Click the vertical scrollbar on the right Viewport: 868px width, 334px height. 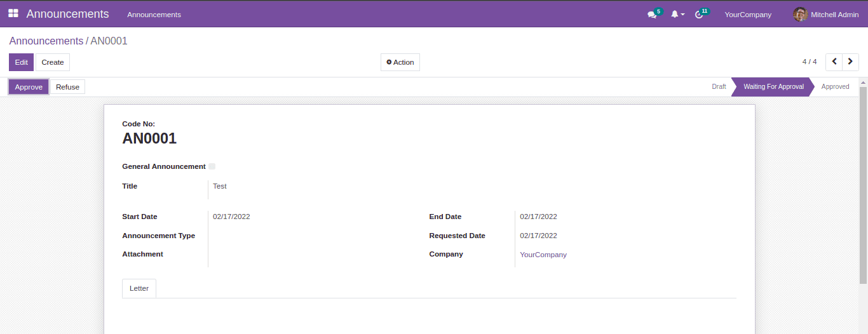(863, 184)
